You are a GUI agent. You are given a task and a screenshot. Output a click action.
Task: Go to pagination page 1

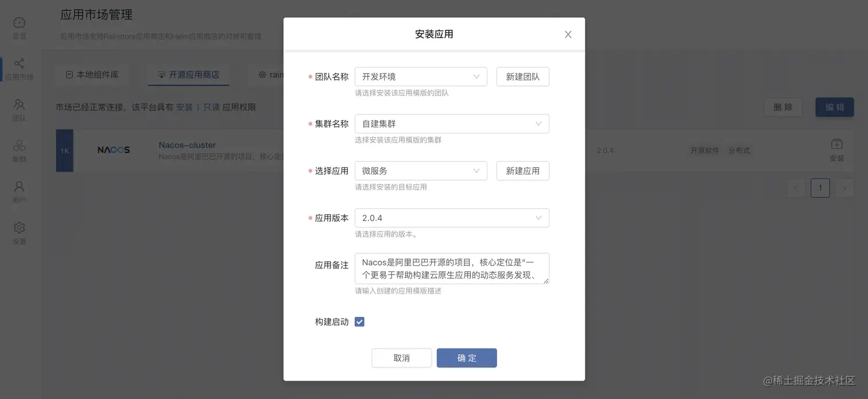pyautogui.click(x=820, y=188)
